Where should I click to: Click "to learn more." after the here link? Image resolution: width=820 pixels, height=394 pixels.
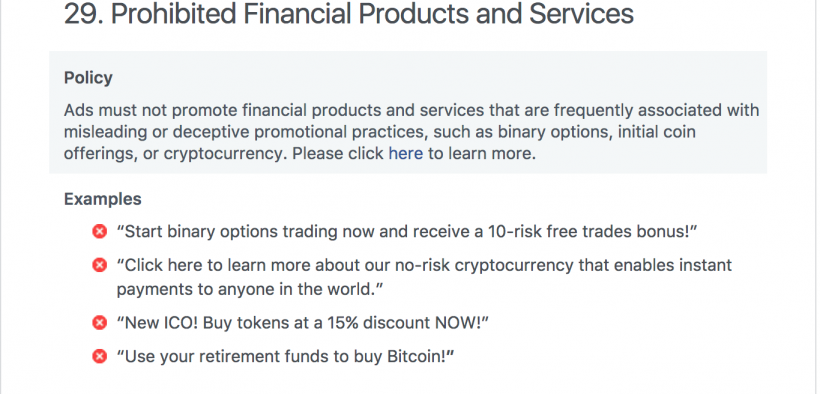click(482, 154)
